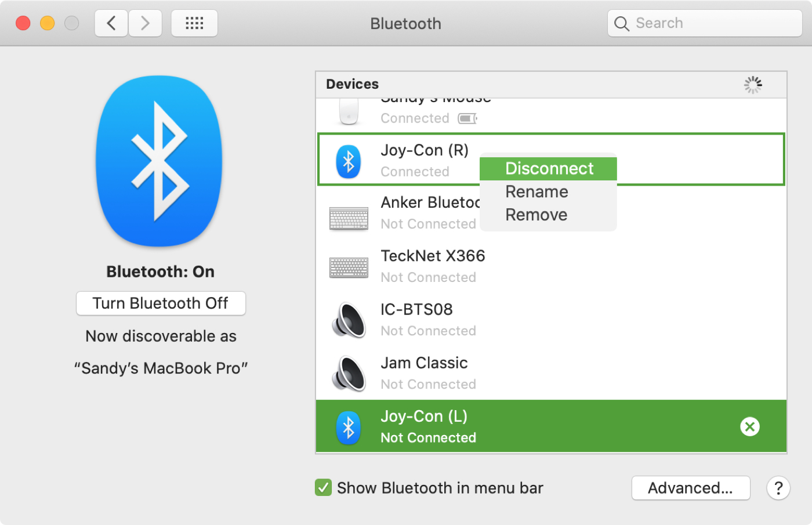This screenshot has width=812, height=525.
Task: Go forward with the right chevron button
Action: (x=145, y=23)
